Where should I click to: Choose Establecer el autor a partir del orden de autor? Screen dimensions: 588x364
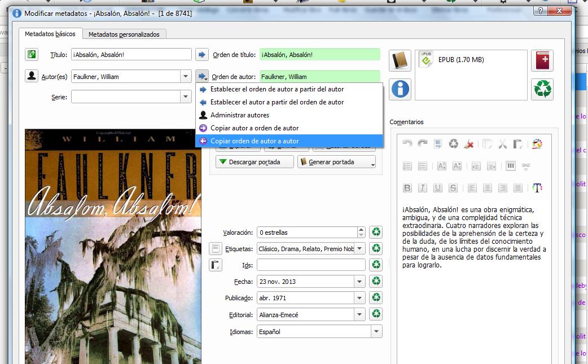coord(289,102)
